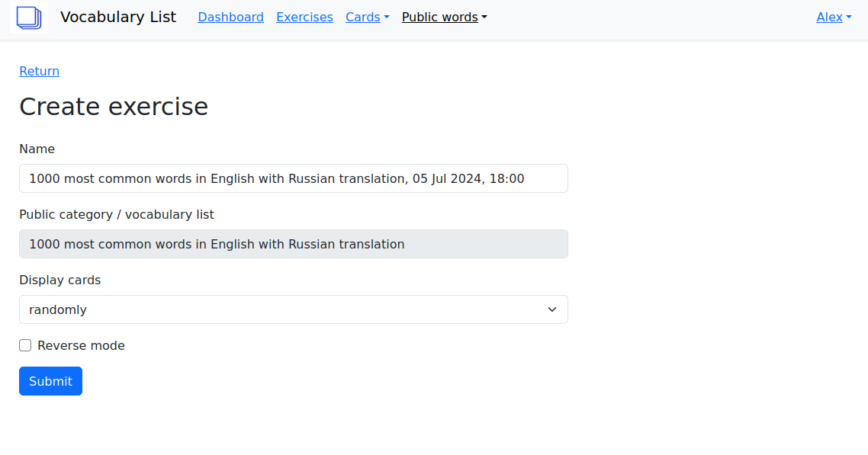Focus the exercise Name text field

point(293,178)
